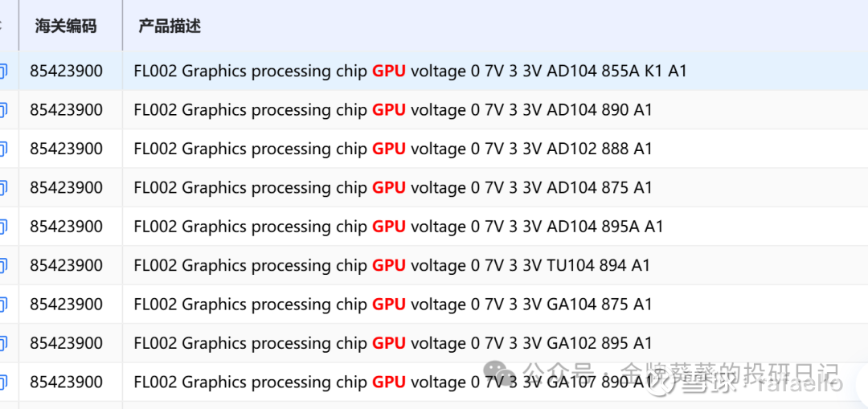Click customs code in the TU104 894 row
Screen dimensions: 868x409
click(67, 265)
